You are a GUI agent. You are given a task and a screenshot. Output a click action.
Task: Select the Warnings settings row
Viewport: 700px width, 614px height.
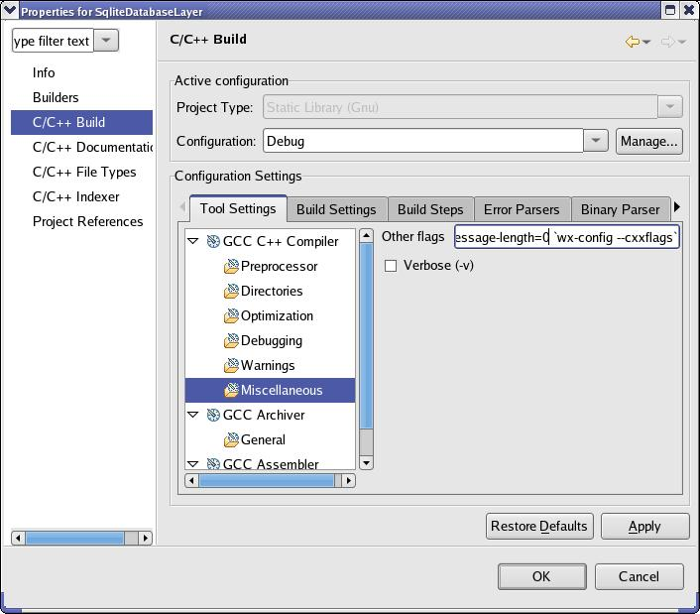point(268,366)
